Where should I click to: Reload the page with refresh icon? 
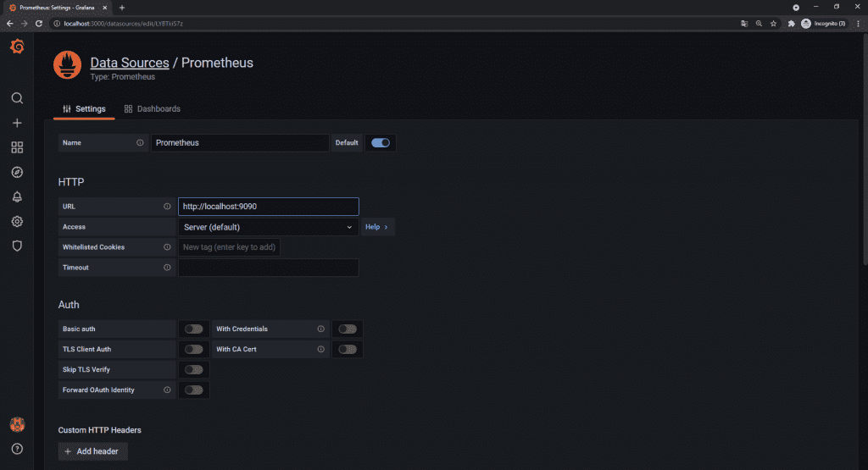(39, 23)
